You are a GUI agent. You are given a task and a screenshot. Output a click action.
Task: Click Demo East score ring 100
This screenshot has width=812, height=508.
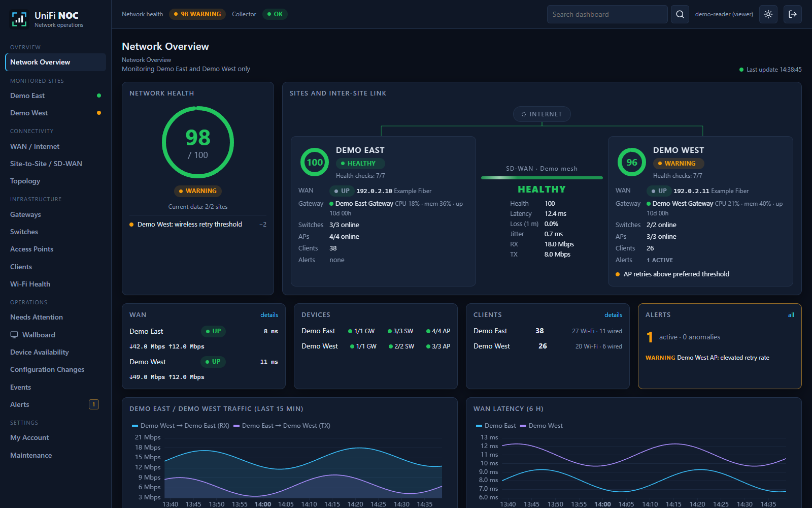pyautogui.click(x=315, y=163)
